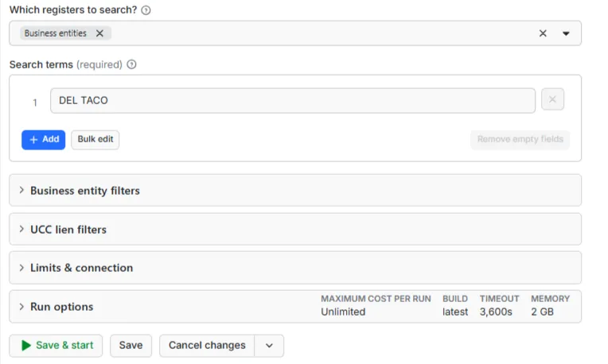Click the Run options Timeout value
The height and width of the screenshot is (364, 608).
click(x=496, y=312)
